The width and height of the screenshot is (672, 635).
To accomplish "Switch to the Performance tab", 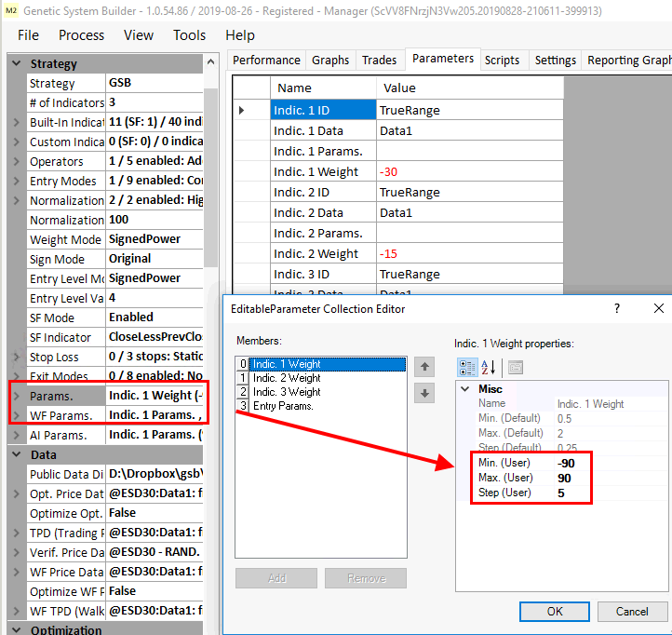I will [x=266, y=60].
